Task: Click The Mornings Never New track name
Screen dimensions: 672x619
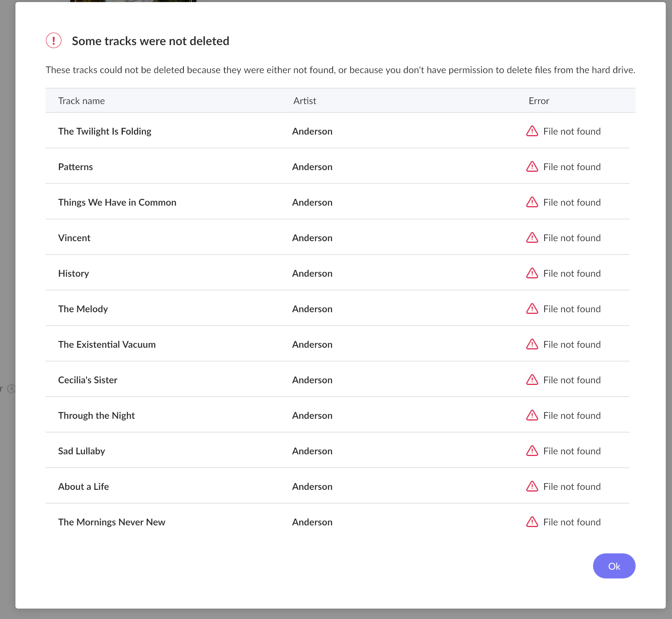Action: pos(112,522)
